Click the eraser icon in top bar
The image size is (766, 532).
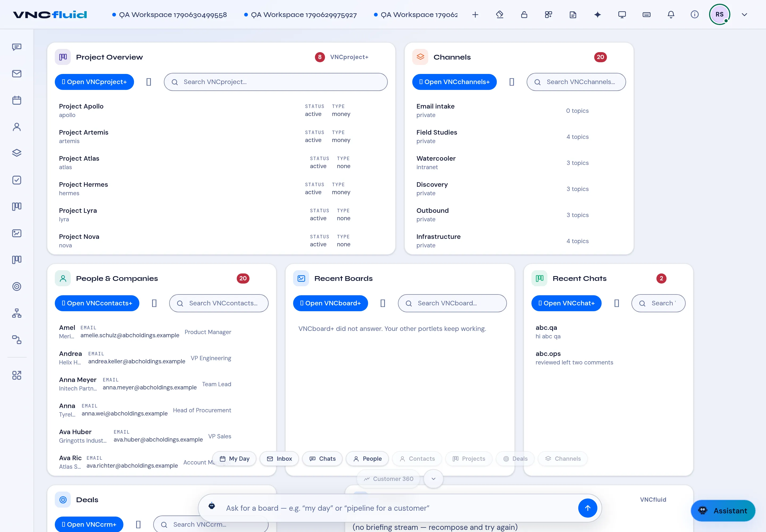tap(500, 15)
